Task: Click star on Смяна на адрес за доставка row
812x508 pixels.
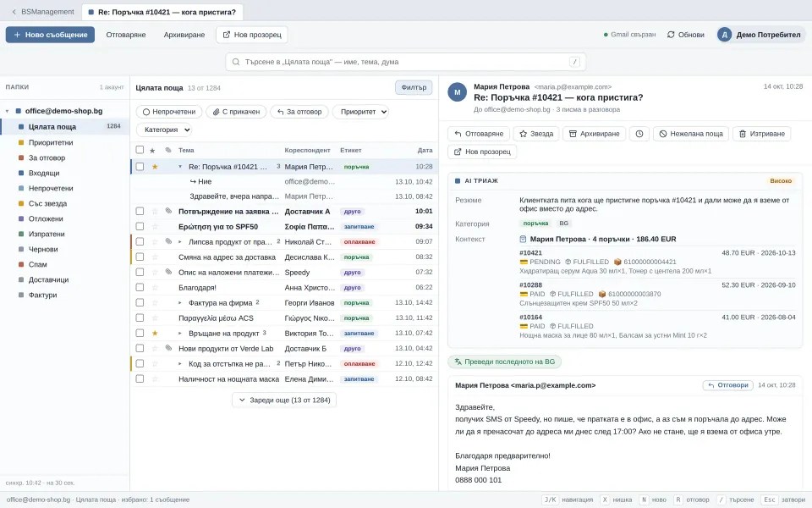Action: (154, 257)
